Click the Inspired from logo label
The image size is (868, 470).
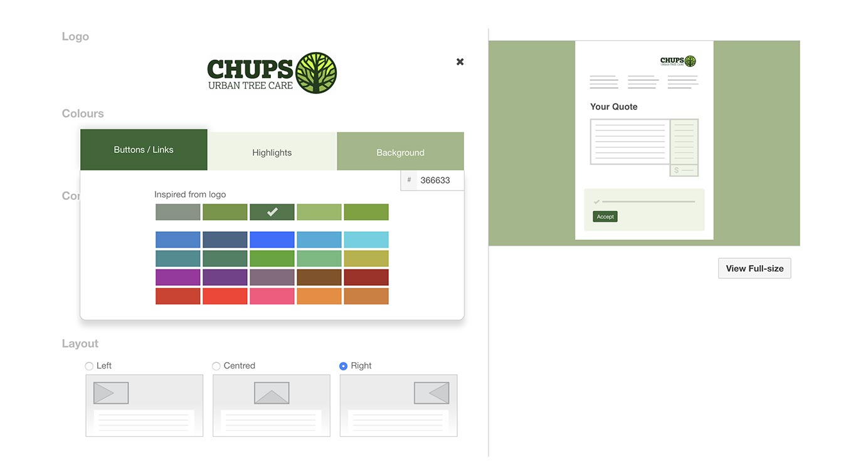[x=190, y=194]
